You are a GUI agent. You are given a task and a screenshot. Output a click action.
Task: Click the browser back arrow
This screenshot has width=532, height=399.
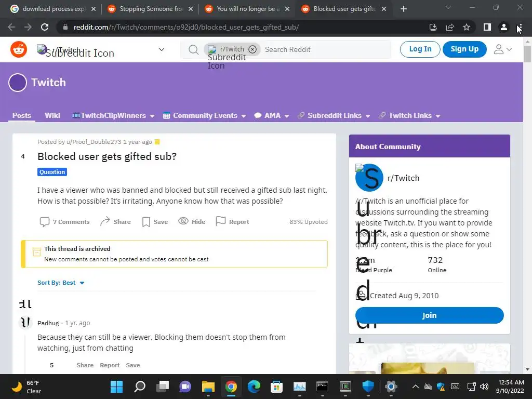[x=11, y=27]
